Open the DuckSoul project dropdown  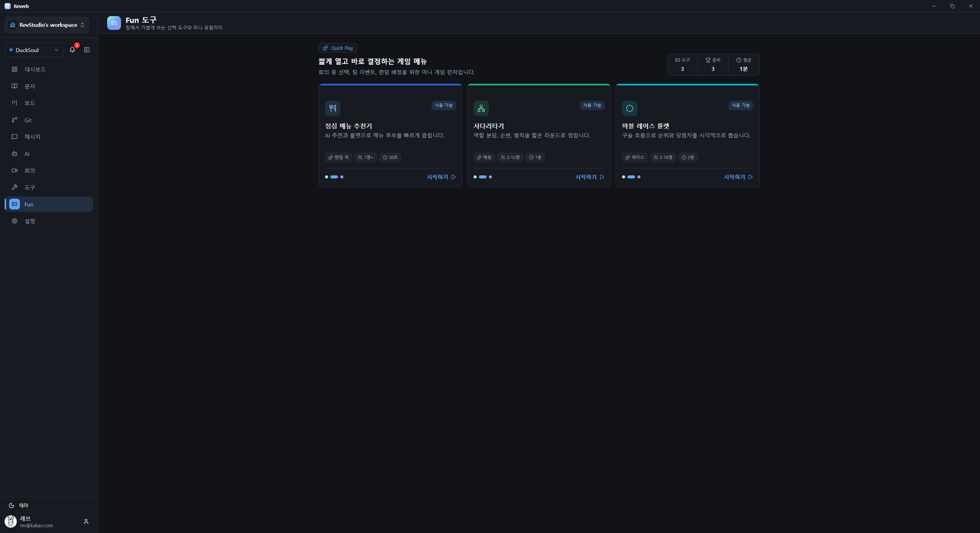coord(34,50)
